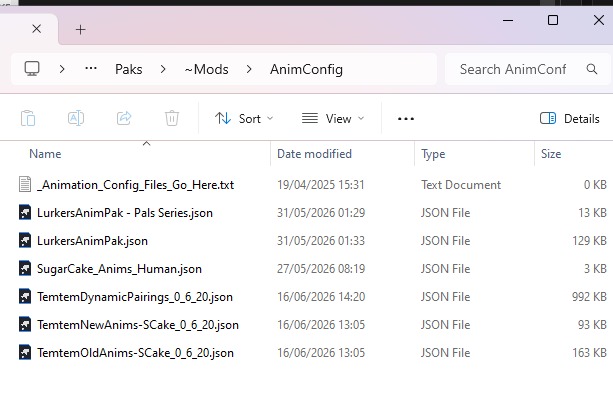Sort by the Name column header
This screenshot has width=613, height=399.
(x=45, y=154)
